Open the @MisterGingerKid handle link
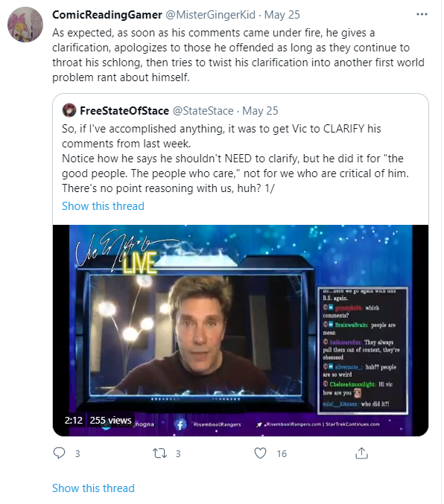This screenshot has width=444, height=504. [210, 15]
